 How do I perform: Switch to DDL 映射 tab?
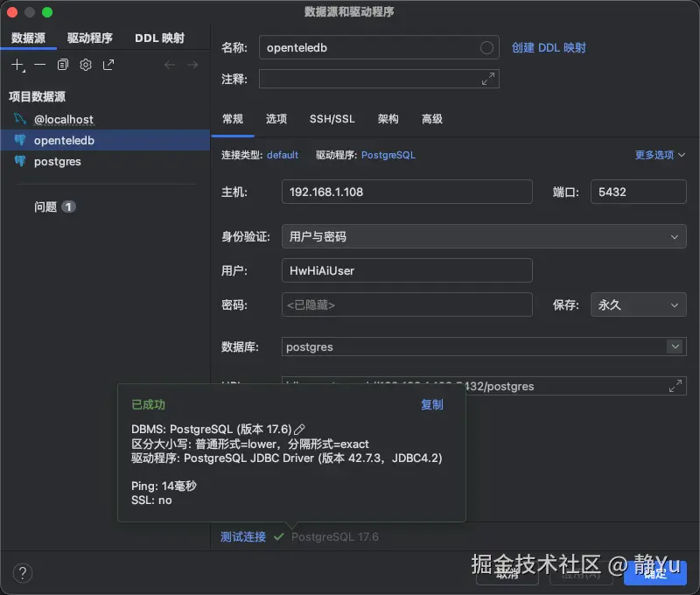click(x=160, y=38)
